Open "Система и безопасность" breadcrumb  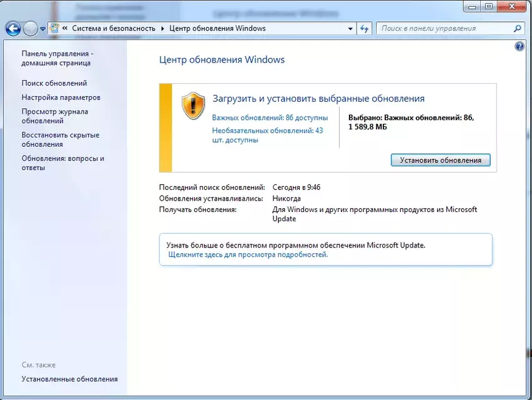click(114, 28)
